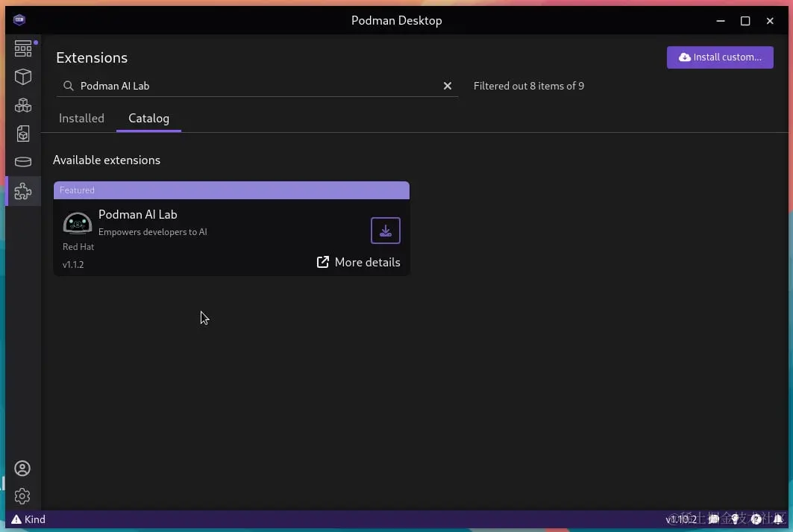The height and width of the screenshot is (532, 793).
Task: Click the Featured banner on the card
Action: tap(231, 190)
